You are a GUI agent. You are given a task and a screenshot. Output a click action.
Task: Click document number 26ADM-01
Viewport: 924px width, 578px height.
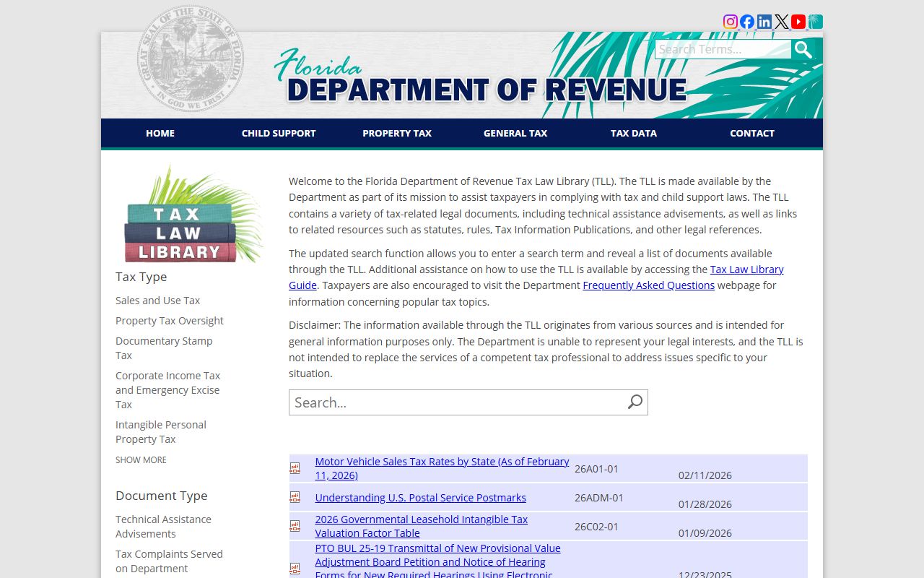[599, 498]
